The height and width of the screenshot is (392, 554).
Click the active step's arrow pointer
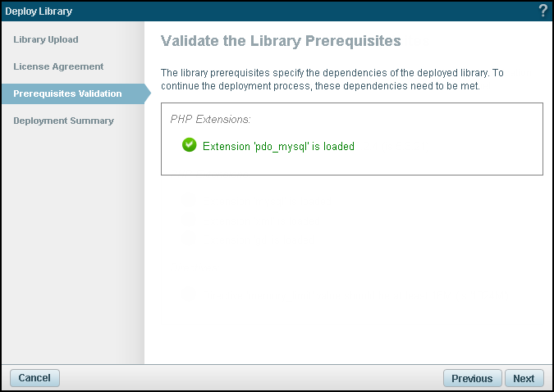pos(147,93)
